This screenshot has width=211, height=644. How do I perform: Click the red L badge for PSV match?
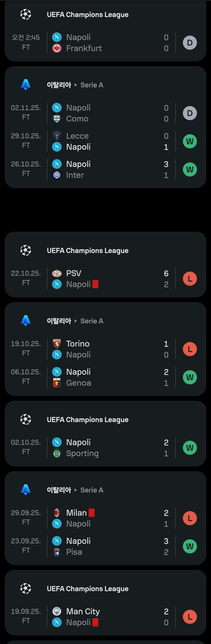[190, 279]
